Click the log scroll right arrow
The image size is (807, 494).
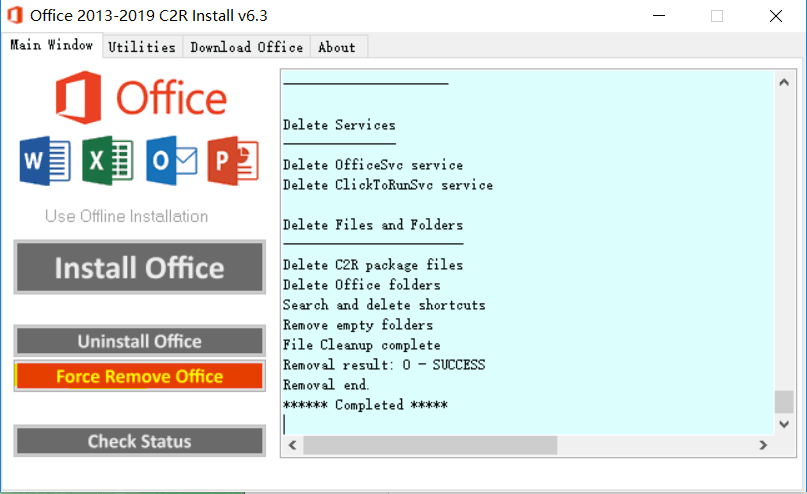point(763,445)
